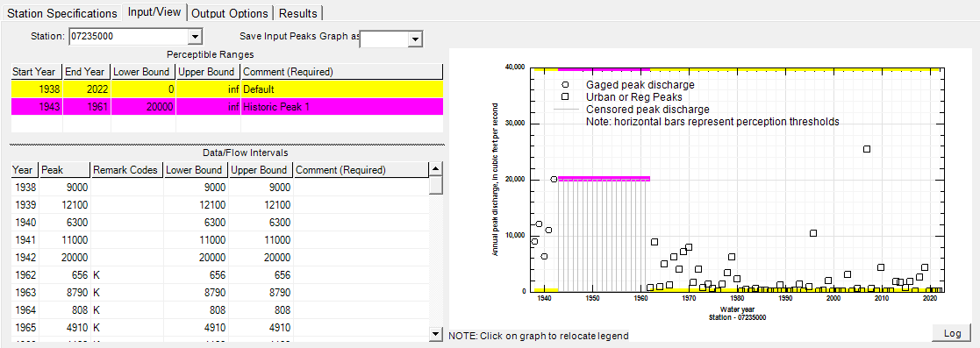Select the Results tab
The width and height of the screenshot is (980, 348).
point(298,13)
